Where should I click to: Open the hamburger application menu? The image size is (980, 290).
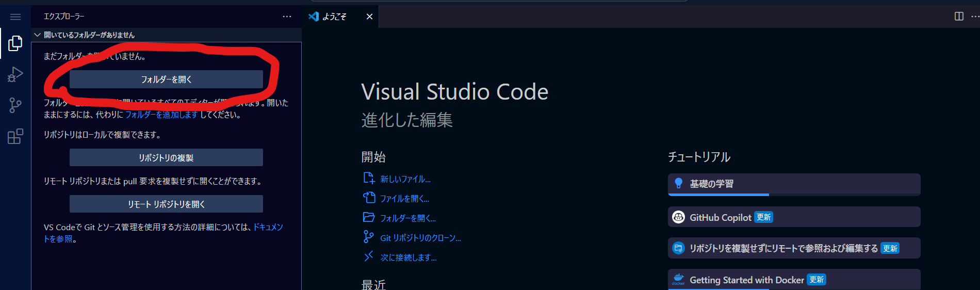pos(15,17)
